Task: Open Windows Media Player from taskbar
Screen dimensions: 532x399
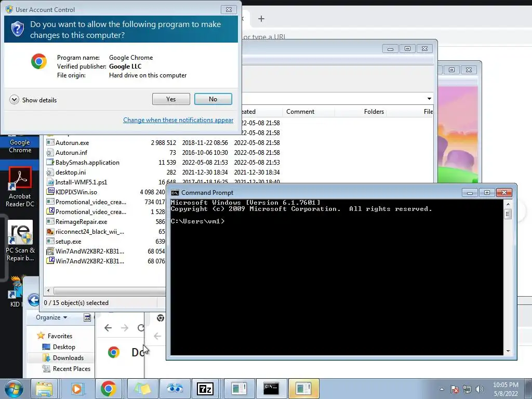Action: coord(77,389)
